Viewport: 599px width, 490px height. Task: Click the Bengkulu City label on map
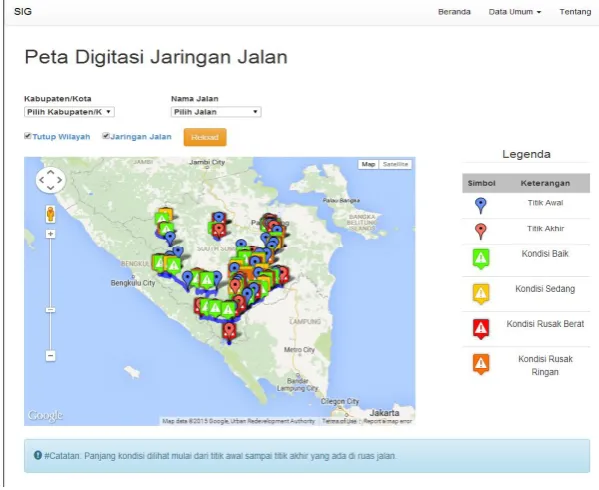click(133, 283)
